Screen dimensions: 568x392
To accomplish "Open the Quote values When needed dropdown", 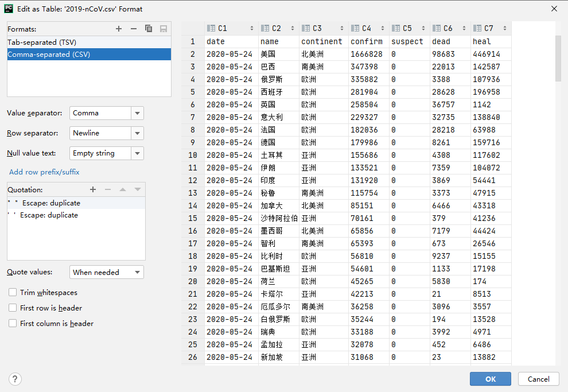I will coord(107,272).
